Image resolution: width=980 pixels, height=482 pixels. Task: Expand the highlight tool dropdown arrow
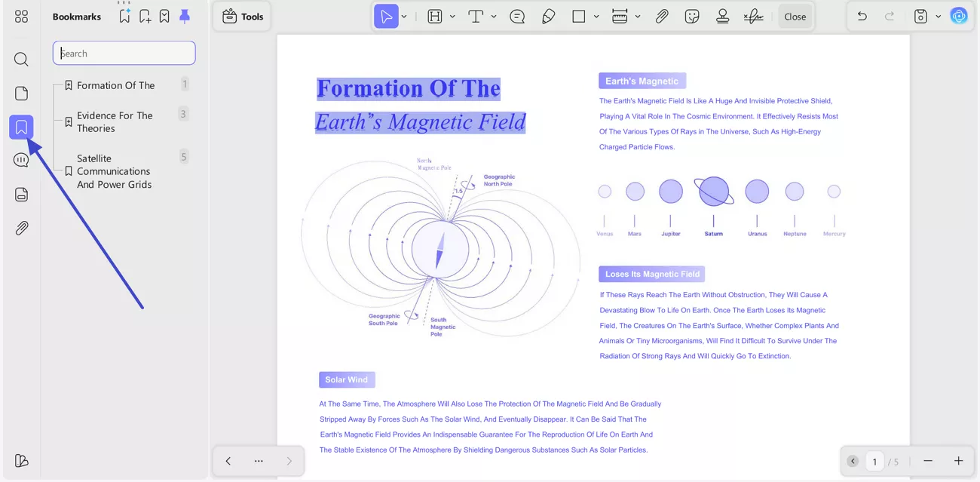pyautogui.click(x=452, y=17)
